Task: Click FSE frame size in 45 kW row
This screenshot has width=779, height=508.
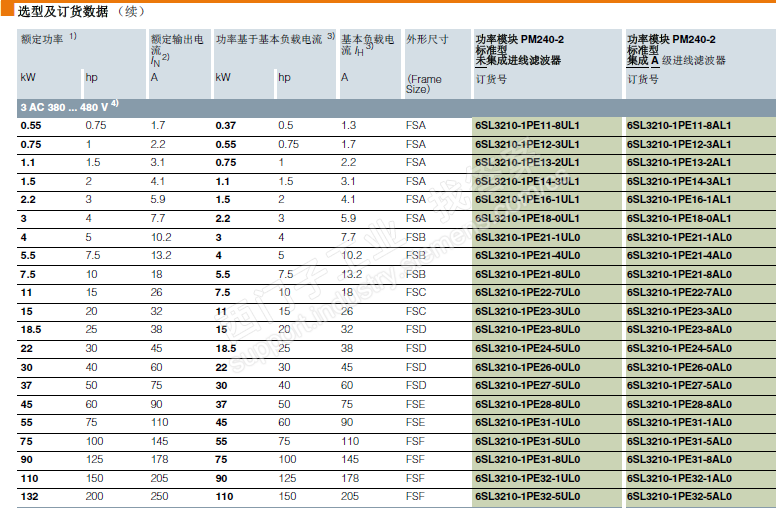Action: click(415, 405)
